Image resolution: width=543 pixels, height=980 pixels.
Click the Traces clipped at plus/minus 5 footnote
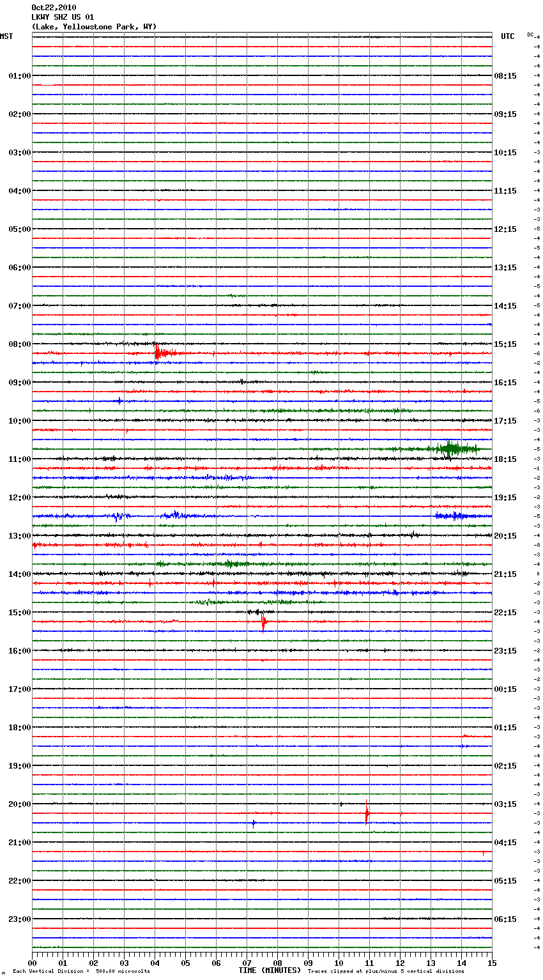(x=386, y=971)
